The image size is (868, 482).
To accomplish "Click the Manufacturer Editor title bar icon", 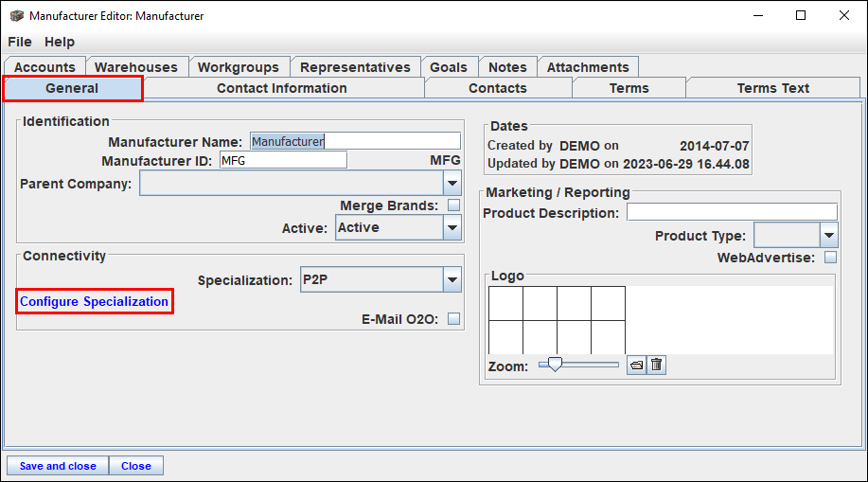I will point(17,15).
